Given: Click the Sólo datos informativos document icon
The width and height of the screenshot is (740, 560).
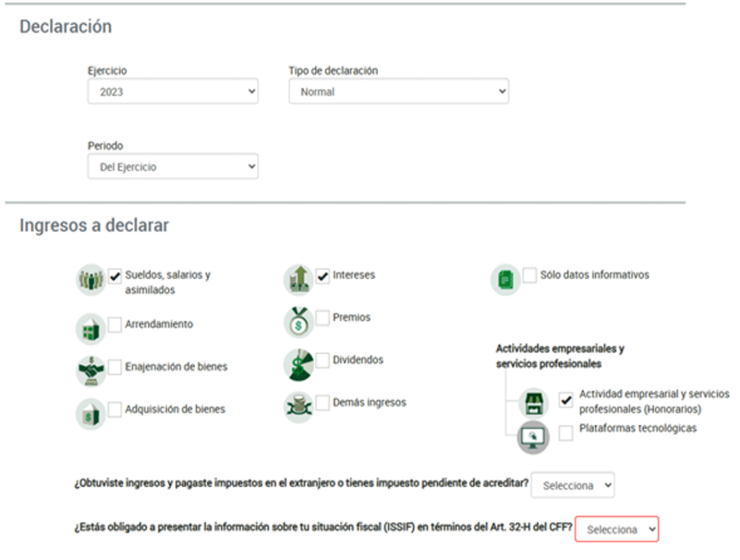Looking at the screenshot, I should [x=505, y=280].
